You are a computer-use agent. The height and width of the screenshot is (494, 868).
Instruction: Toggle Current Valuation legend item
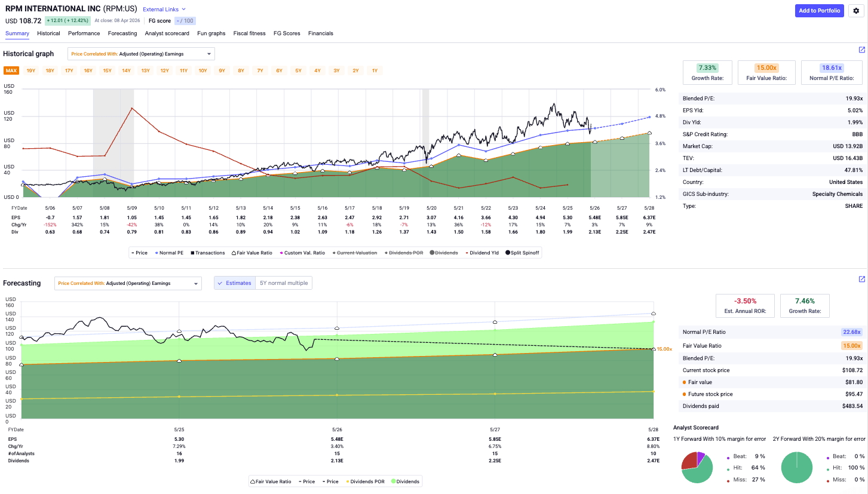(354, 253)
